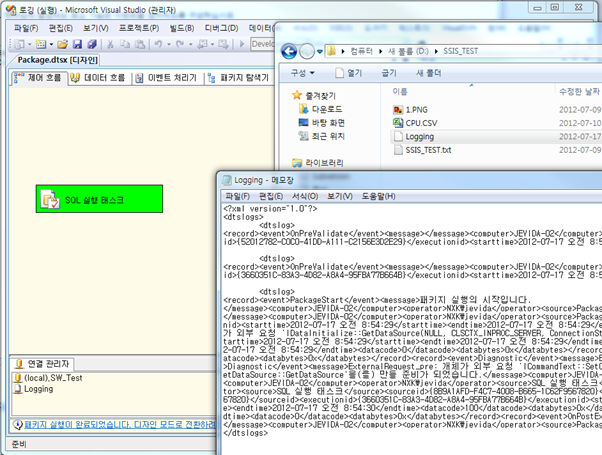Click the Redo arrow icon
Image resolution: width=602 pixels, height=455 pixels.
179,44
